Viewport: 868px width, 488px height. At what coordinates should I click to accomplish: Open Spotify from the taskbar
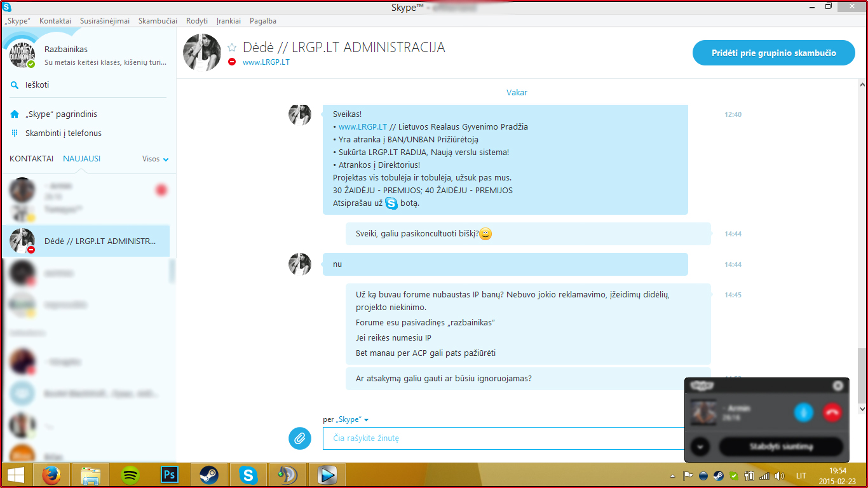coord(130,475)
